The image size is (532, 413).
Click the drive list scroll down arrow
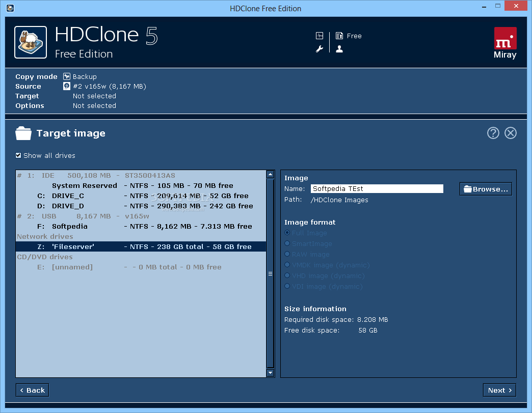pos(270,373)
